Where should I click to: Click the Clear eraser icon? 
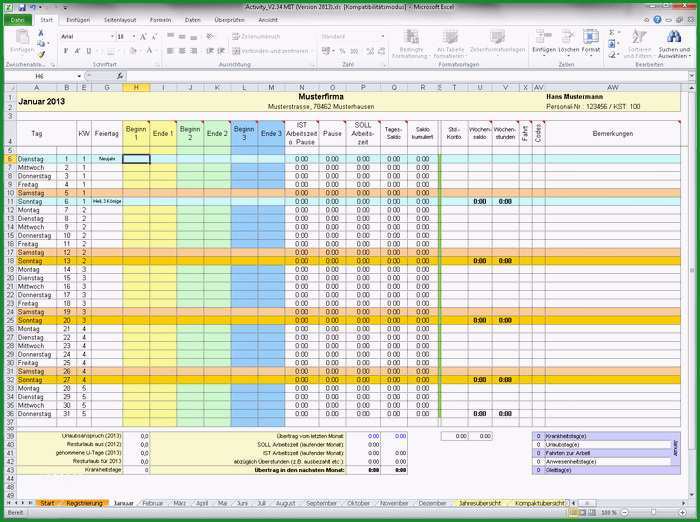point(612,54)
